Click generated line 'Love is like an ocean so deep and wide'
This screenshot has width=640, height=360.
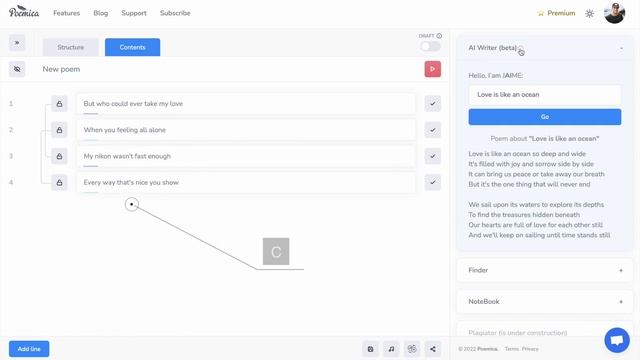pos(527,154)
